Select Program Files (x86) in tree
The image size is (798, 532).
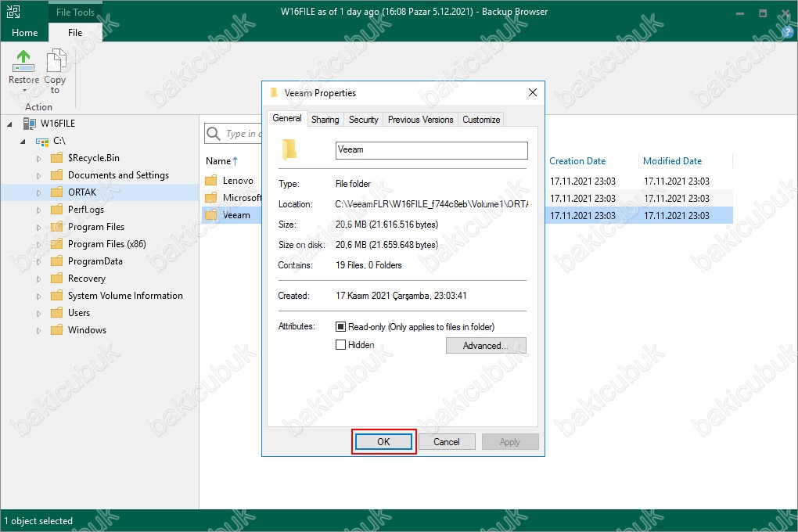pos(107,244)
